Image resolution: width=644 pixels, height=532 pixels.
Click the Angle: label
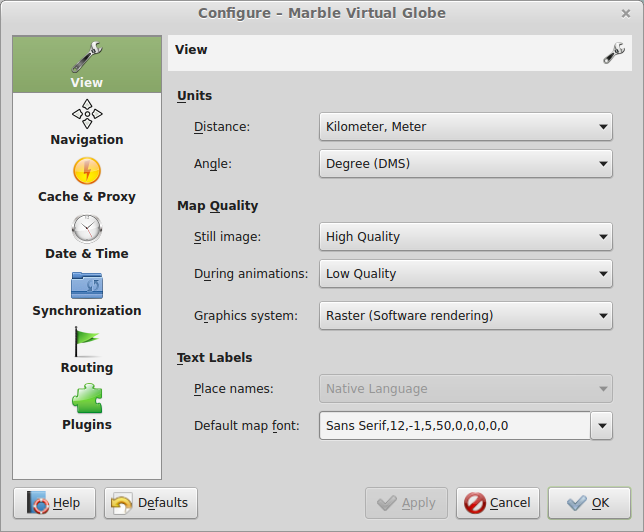pyautogui.click(x=213, y=164)
